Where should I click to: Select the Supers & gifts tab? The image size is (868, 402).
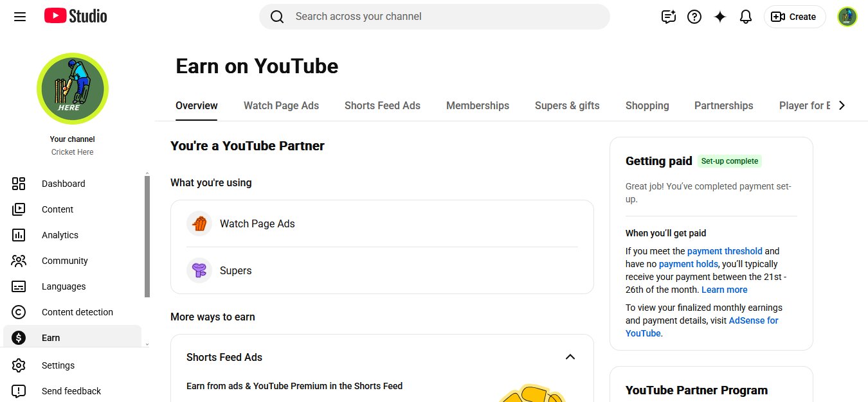coord(567,106)
